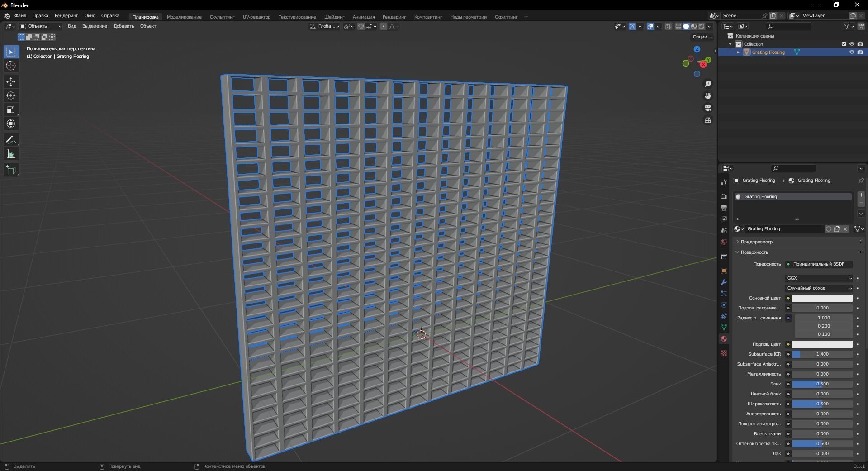Open the Add (Добавить) menu in viewport
The height and width of the screenshot is (471, 868).
click(x=123, y=26)
